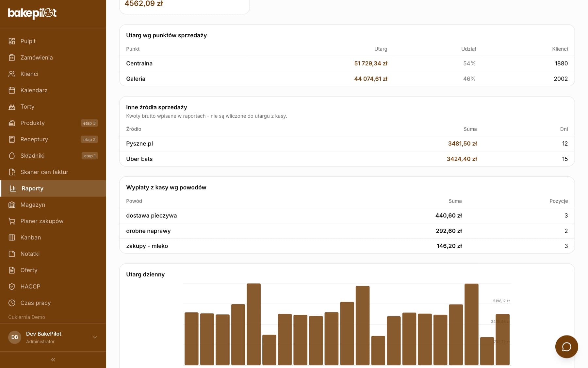Click the Planer zakupów cart icon
The image size is (588, 368).
(12, 221)
